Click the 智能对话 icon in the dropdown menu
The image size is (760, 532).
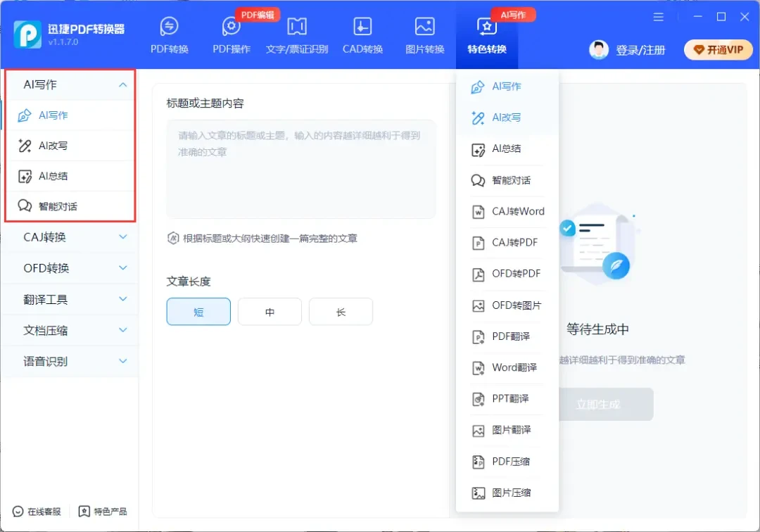tap(478, 181)
